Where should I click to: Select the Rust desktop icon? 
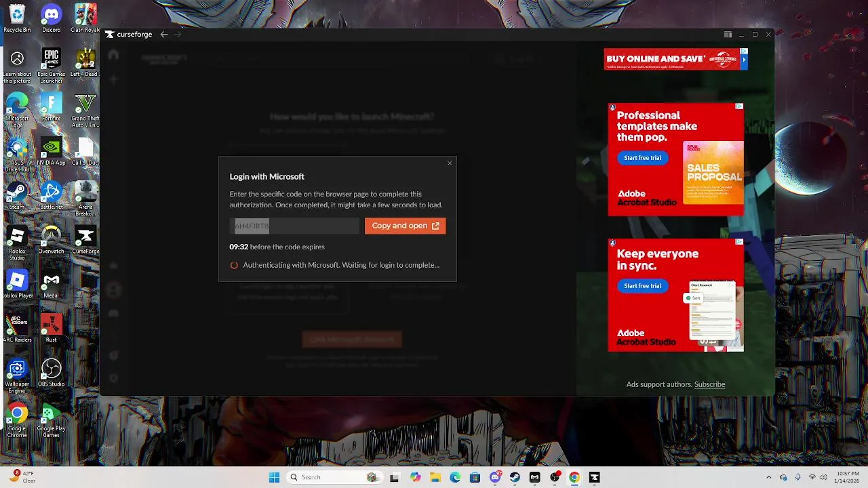(x=52, y=328)
